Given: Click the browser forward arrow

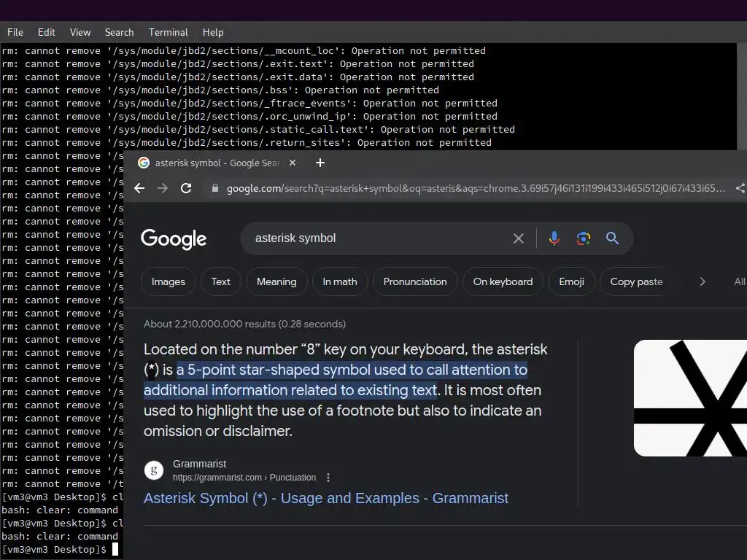Looking at the screenshot, I should tap(163, 189).
